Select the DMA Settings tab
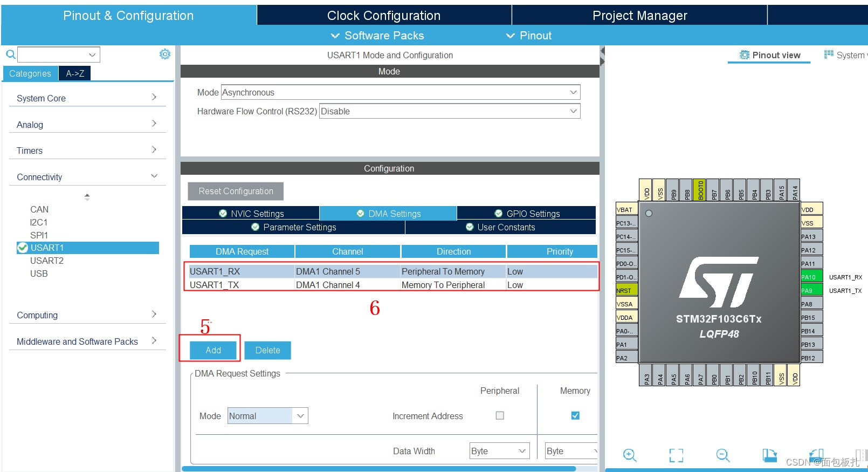Image resolution: width=868 pixels, height=472 pixels. point(388,213)
